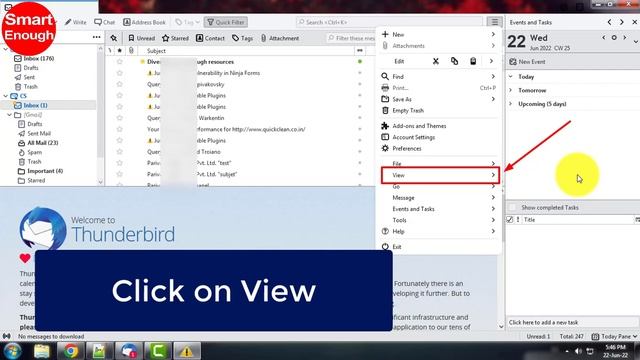Expand the New submenu
640x360 pixels.
[439, 34]
